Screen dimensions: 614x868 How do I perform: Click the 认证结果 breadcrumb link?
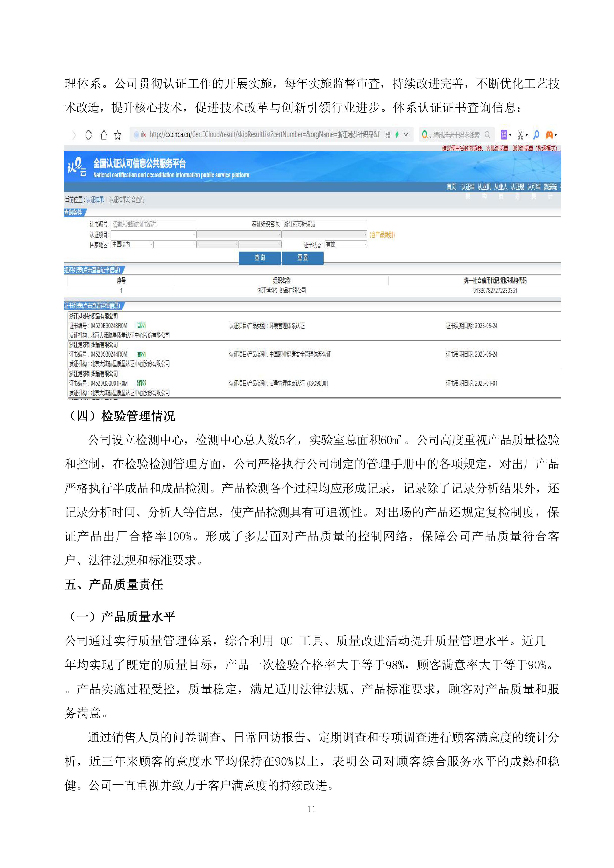click(x=94, y=200)
